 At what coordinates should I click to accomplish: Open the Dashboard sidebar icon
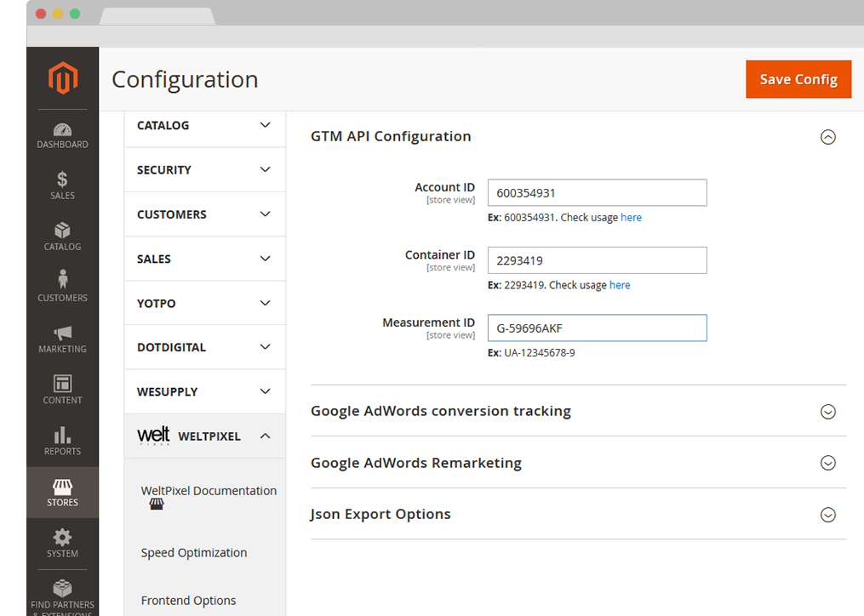coord(62,130)
